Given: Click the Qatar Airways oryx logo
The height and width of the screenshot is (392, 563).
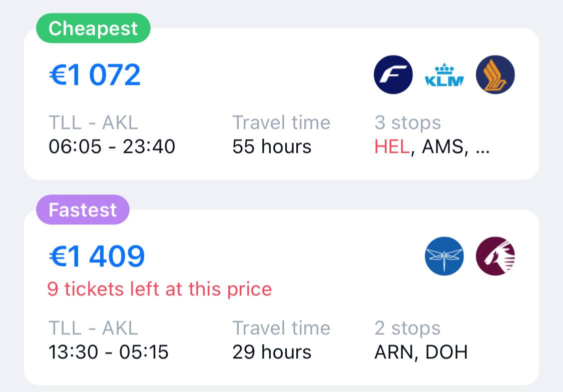Looking at the screenshot, I should click(x=495, y=256).
